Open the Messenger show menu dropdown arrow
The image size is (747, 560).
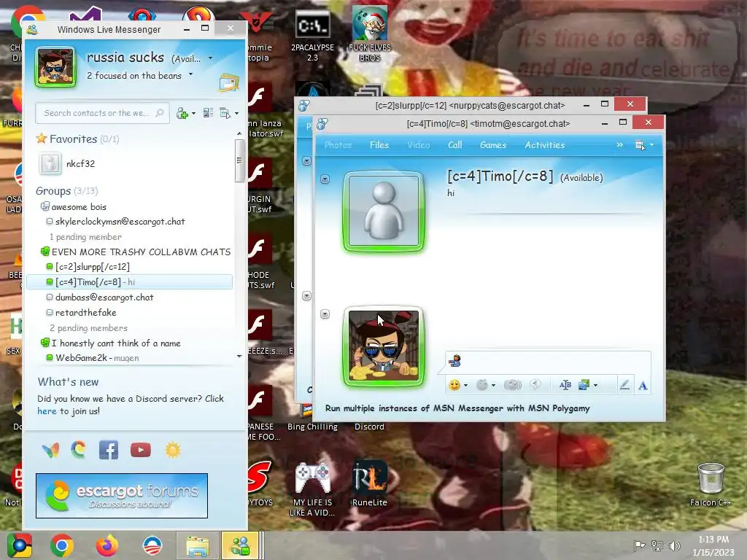click(236, 113)
